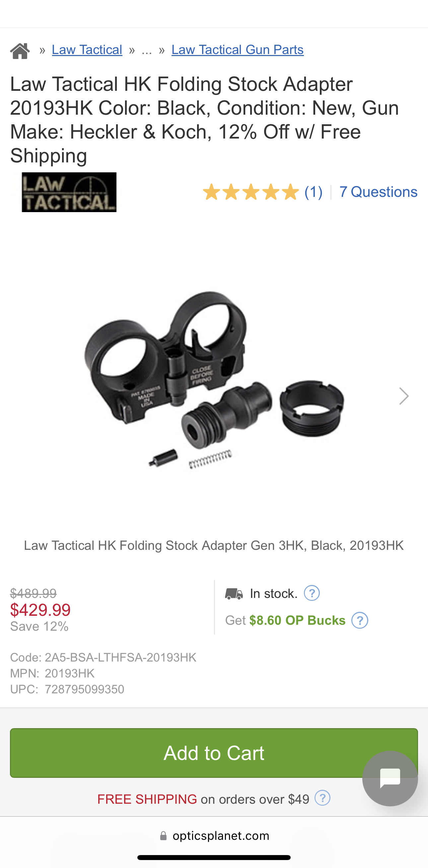Open OP Bucks info question mark
The image size is (428, 868).
point(360,620)
